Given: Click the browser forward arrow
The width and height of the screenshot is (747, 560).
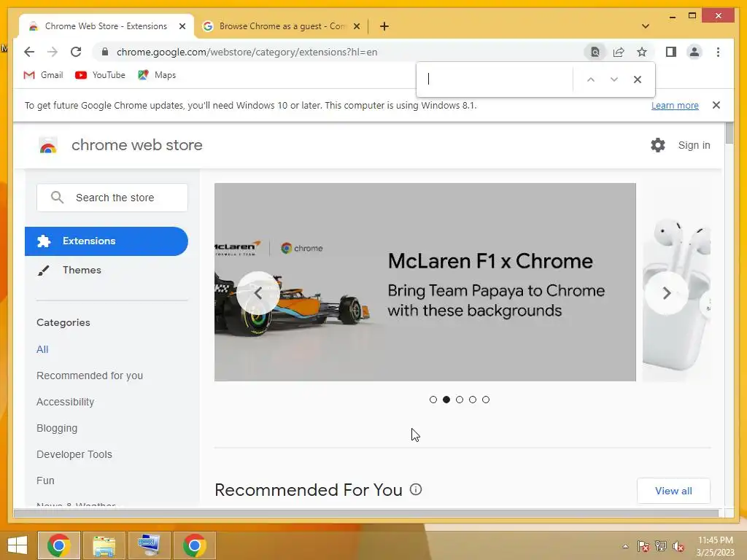Looking at the screenshot, I should click(x=53, y=52).
